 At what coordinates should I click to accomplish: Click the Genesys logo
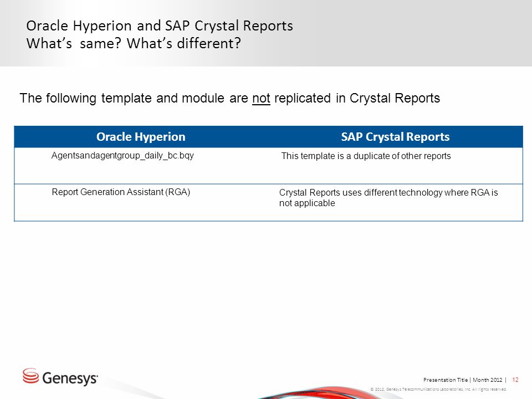click(60, 377)
